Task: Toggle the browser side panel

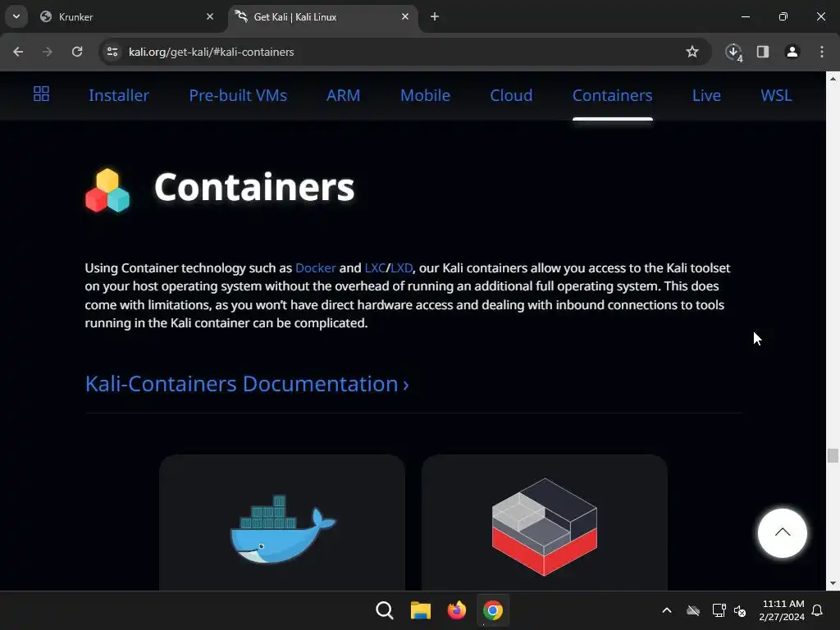Action: (x=763, y=52)
